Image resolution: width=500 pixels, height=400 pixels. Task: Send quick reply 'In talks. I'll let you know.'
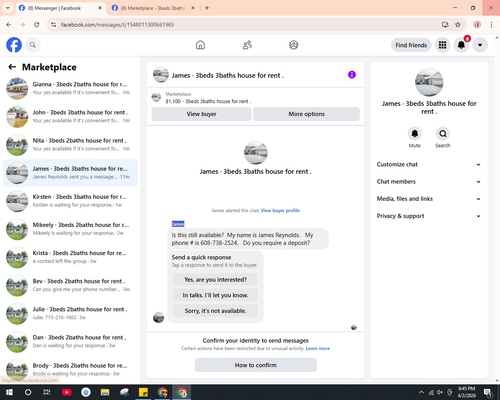(215, 295)
